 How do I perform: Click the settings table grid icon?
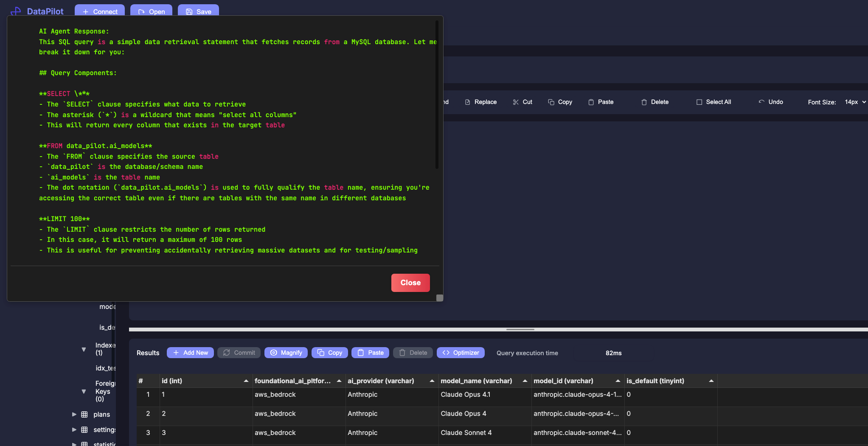click(84, 430)
